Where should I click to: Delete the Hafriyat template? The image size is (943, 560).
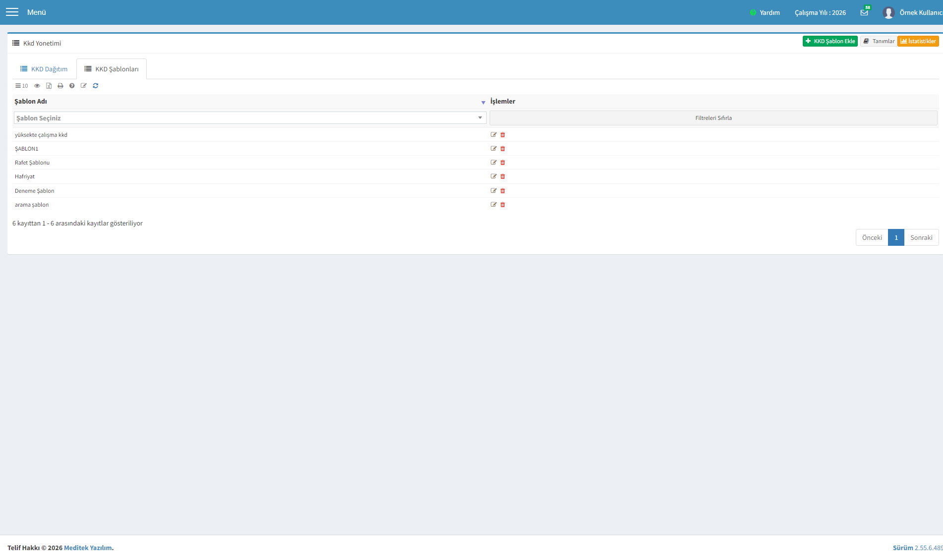click(502, 176)
